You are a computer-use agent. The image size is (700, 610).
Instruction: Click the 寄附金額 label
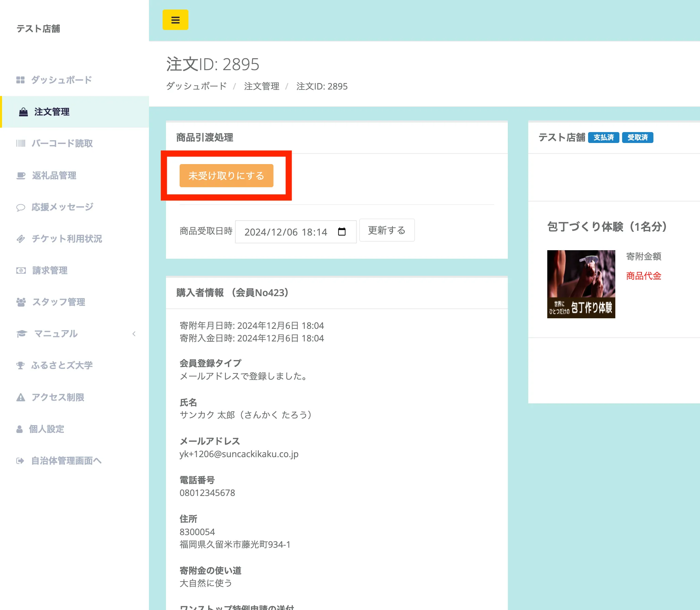(644, 256)
